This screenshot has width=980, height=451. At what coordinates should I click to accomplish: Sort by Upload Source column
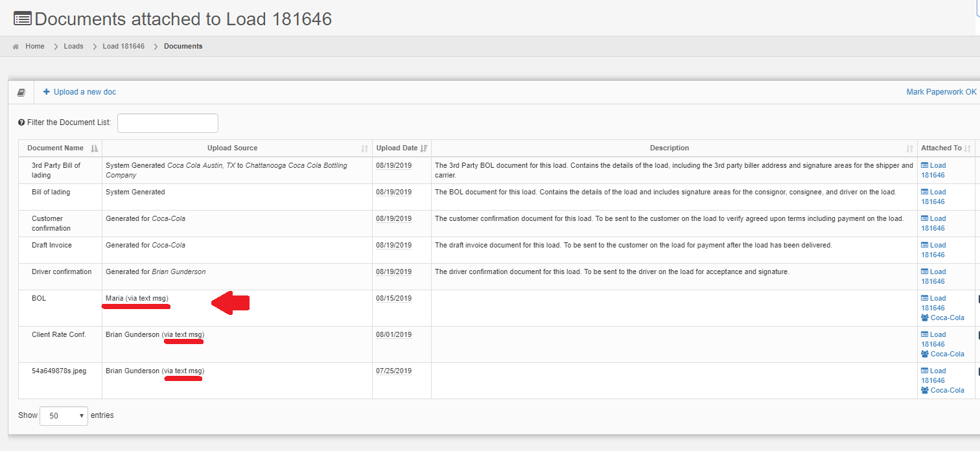(237, 148)
